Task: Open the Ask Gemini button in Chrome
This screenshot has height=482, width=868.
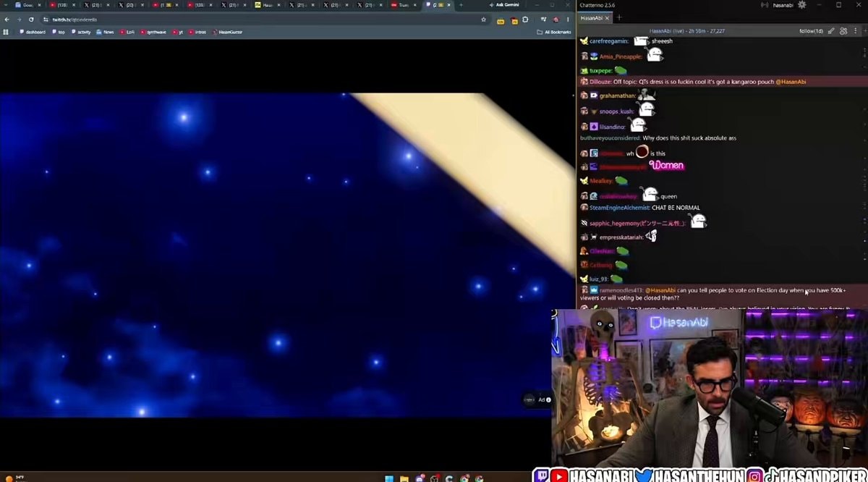Action: tap(503, 5)
